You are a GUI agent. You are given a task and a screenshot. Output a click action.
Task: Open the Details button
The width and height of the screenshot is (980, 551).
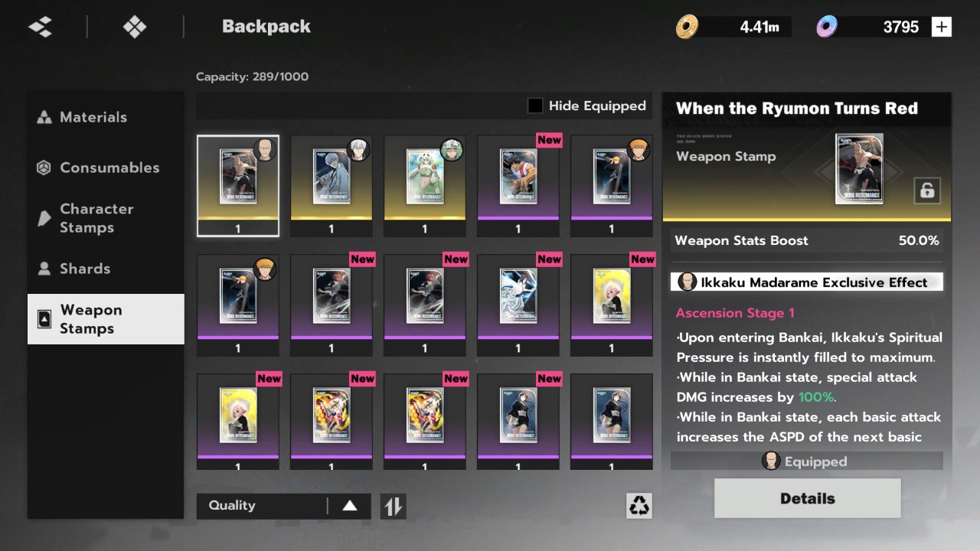pyautogui.click(x=807, y=498)
